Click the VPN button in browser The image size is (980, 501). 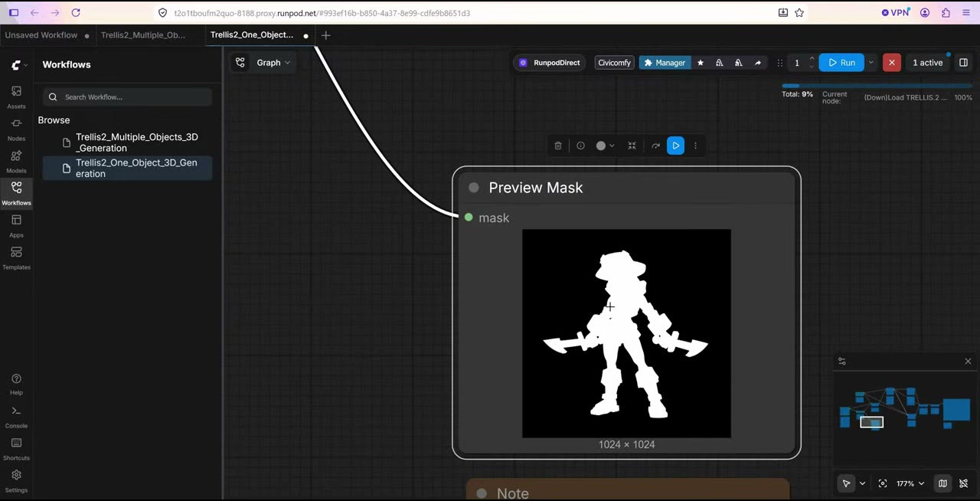896,13
